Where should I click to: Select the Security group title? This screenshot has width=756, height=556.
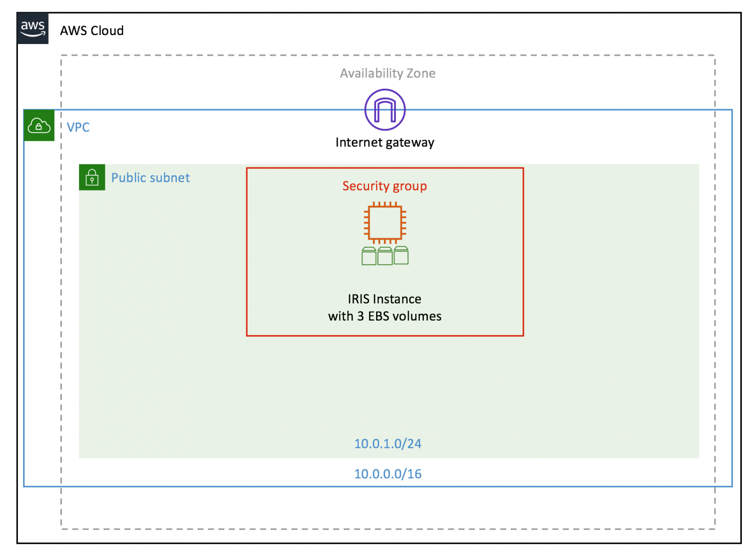click(x=385, y=186)
